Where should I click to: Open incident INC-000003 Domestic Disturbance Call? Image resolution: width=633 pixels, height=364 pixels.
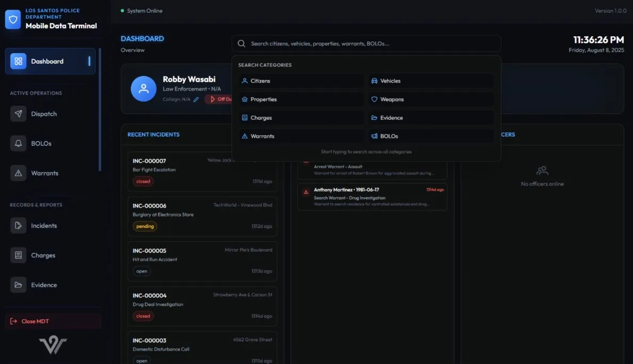coord(202,348)
